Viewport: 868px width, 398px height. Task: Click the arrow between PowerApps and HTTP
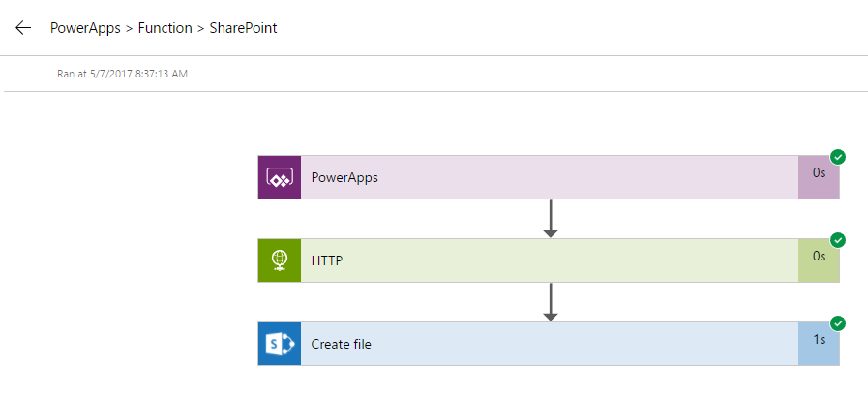click(550, 218)
